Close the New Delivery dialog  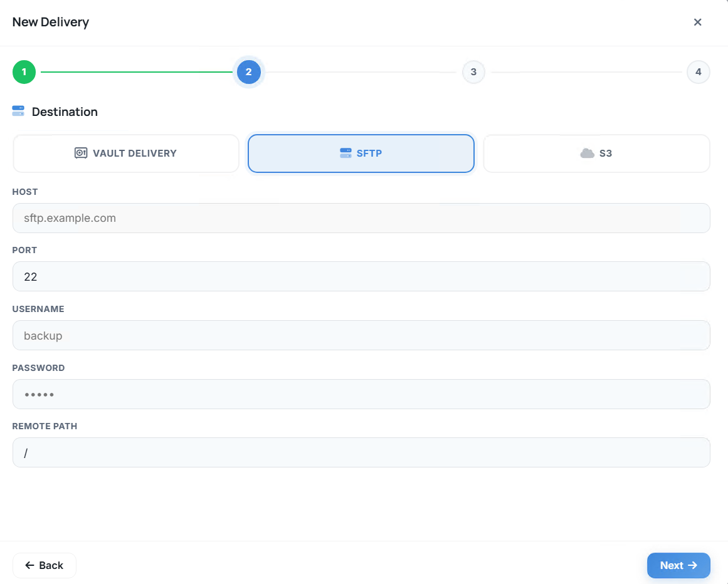697,23
